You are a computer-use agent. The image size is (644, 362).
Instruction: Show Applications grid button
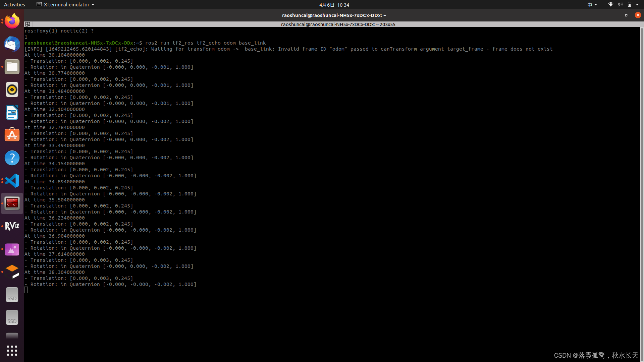[12, 351]
